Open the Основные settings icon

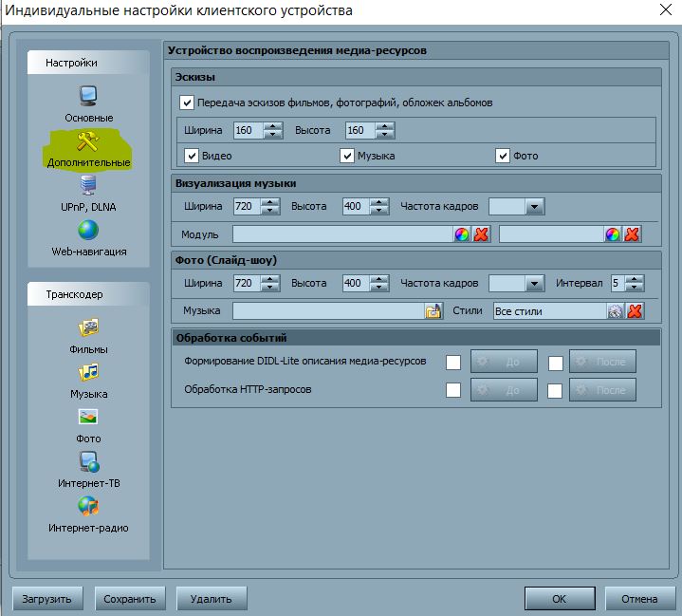(89, 96)
